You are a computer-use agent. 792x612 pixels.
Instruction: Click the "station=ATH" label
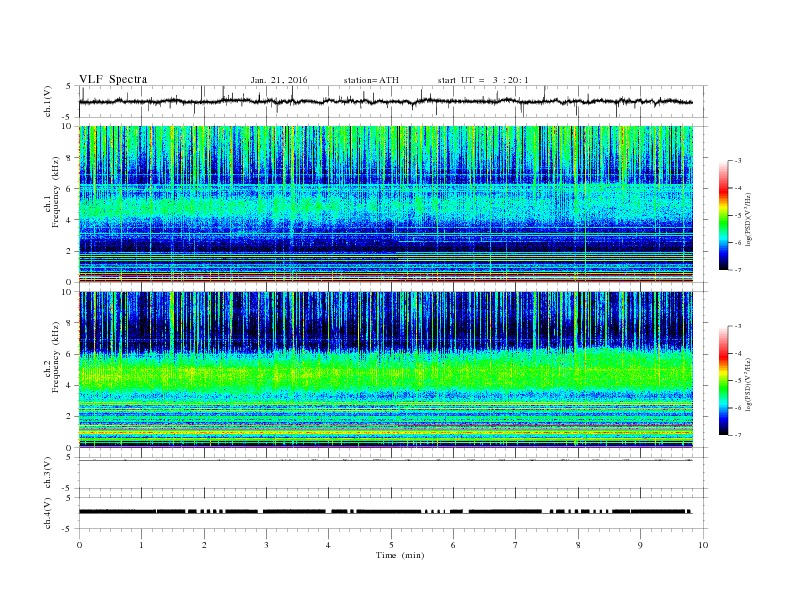coord(371,80)
